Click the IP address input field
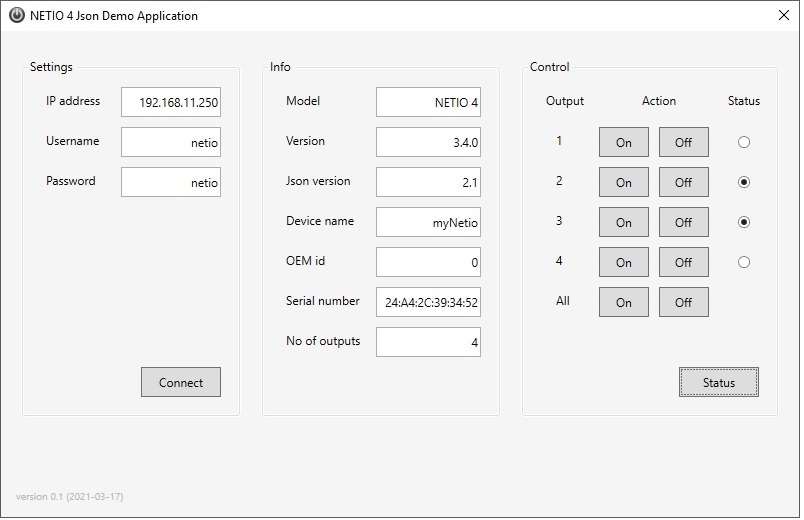 tap(171, 102)
